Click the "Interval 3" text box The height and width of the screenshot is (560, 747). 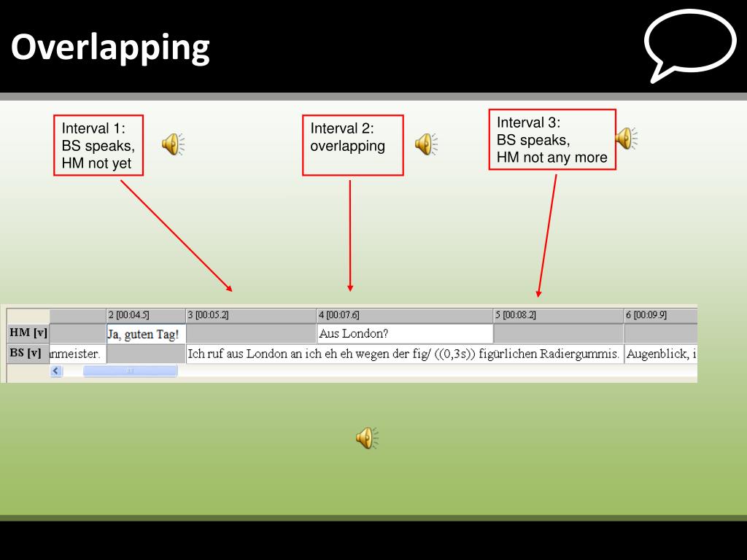pos(552,139)
